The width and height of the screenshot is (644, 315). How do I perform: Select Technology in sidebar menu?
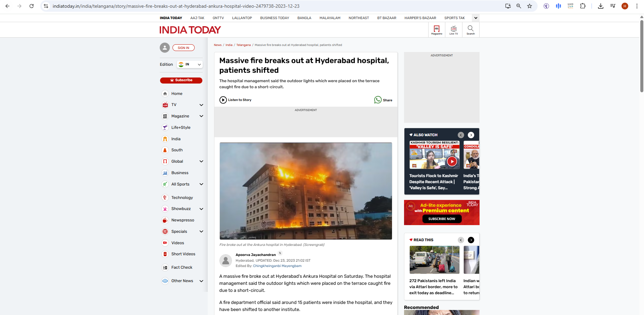point(182,198)
